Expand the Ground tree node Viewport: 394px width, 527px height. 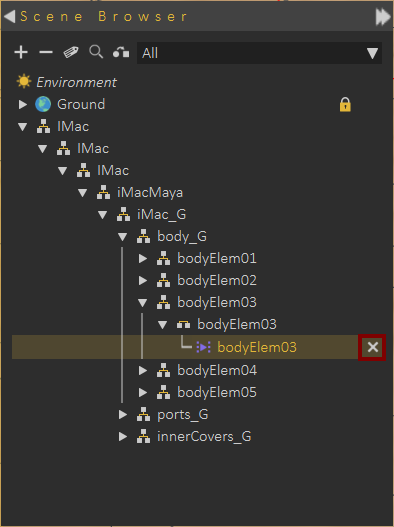pos(23,104)
